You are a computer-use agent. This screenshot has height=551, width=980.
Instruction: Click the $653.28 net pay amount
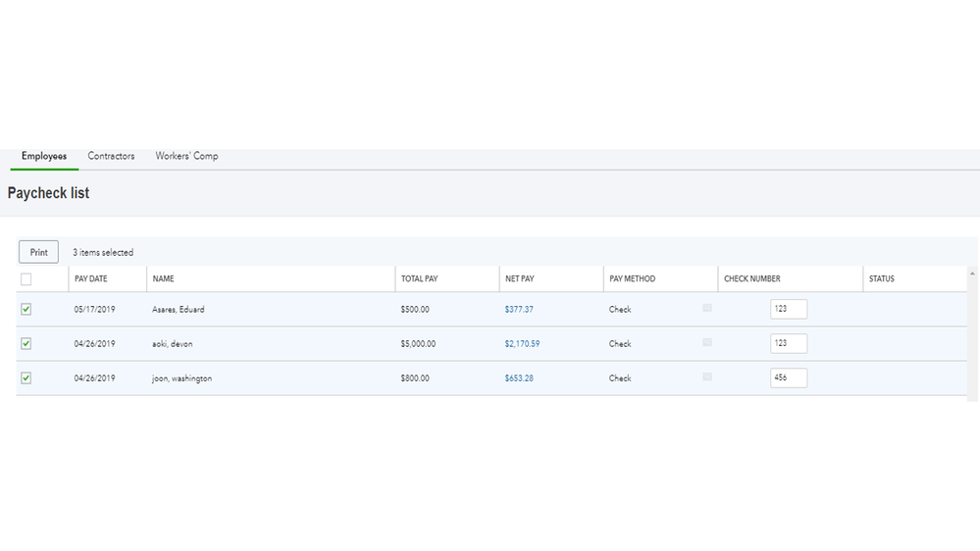(519, 378)
